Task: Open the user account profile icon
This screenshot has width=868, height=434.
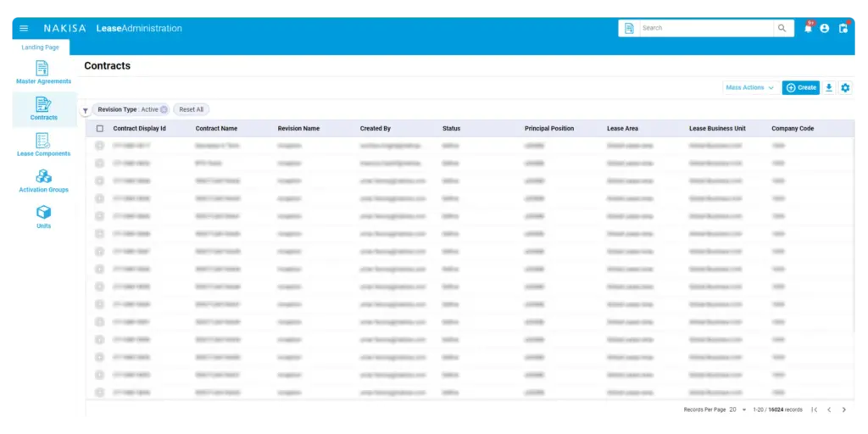Action: coord(825,28)
